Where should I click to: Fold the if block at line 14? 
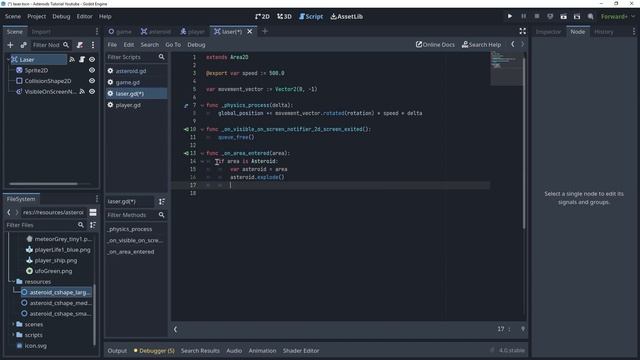click(202, 162)
